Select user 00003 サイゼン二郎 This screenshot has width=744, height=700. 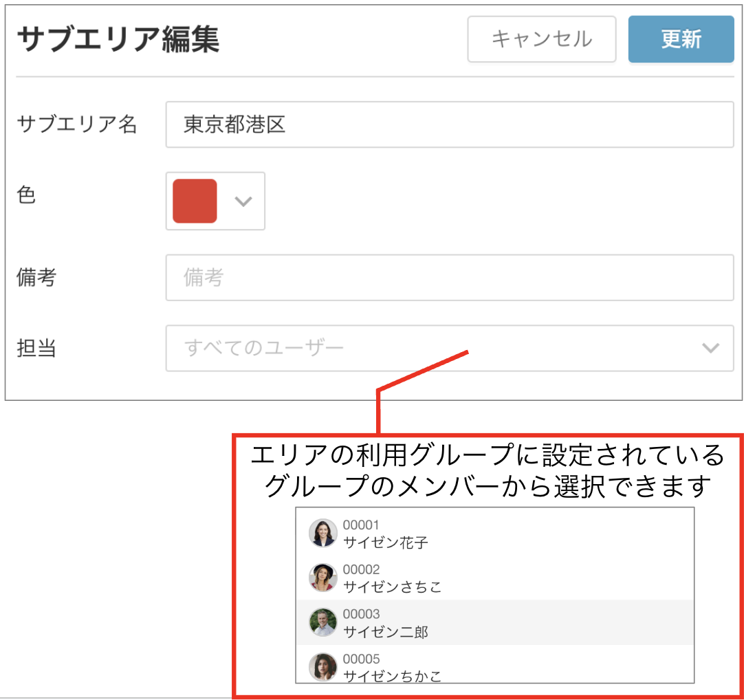point(495,622)
